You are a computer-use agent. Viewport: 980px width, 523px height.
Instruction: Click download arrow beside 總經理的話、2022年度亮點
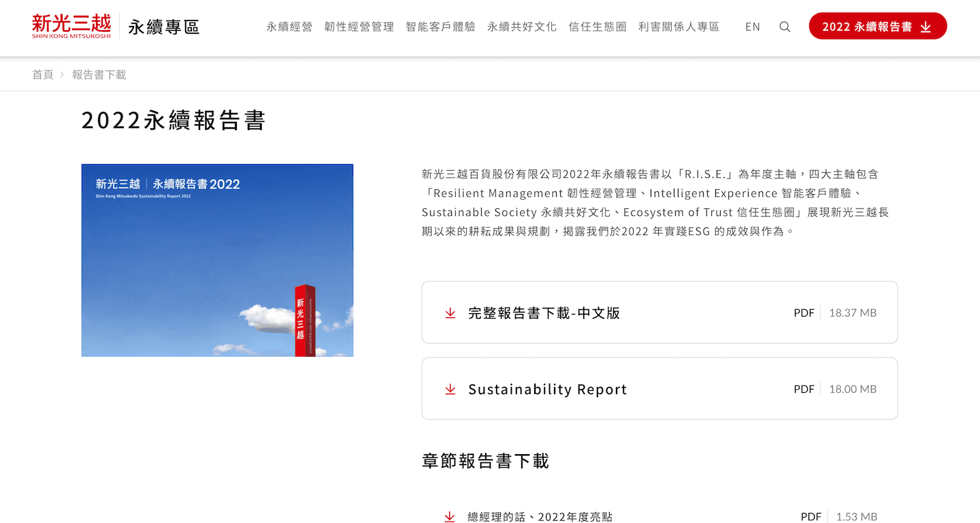click(450, 517)
